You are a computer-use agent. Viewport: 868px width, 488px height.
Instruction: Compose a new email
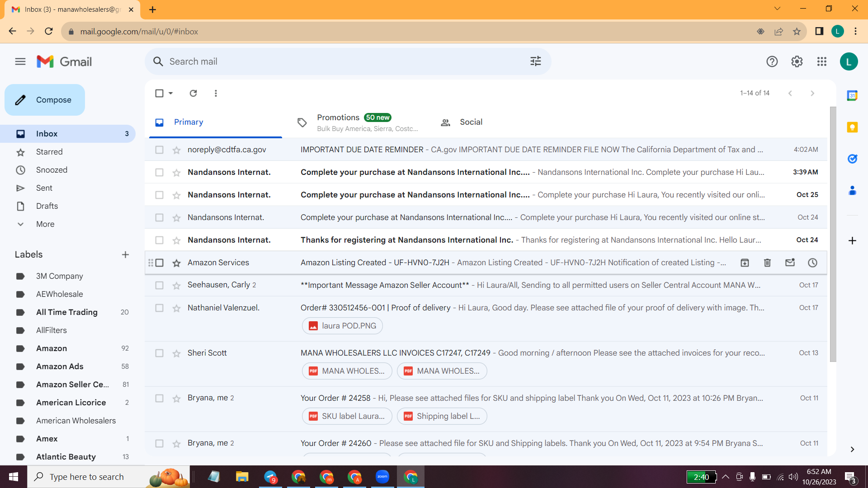pyautogui.click(x=45, y=100)
